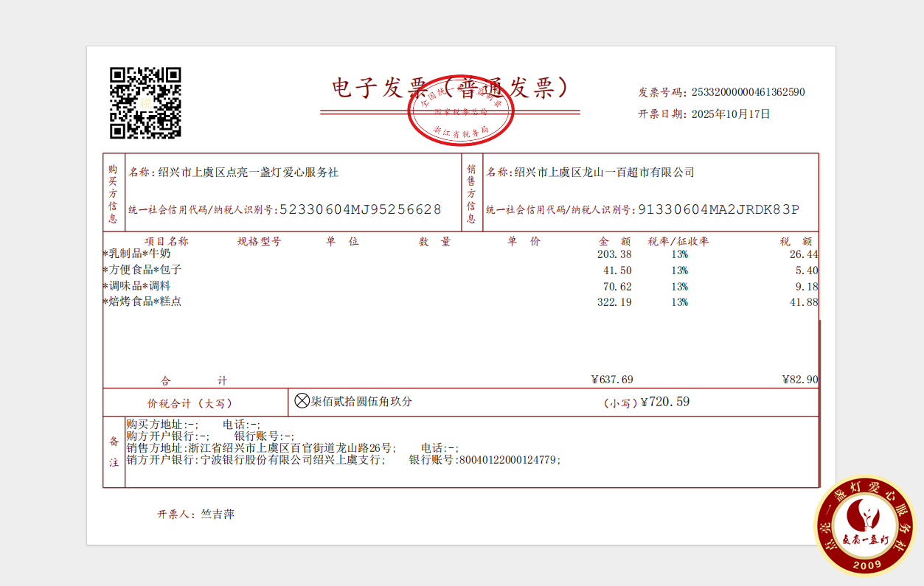Click the QR code on the invoice
The image size is (924, 586).
click(x=145, y=103)
